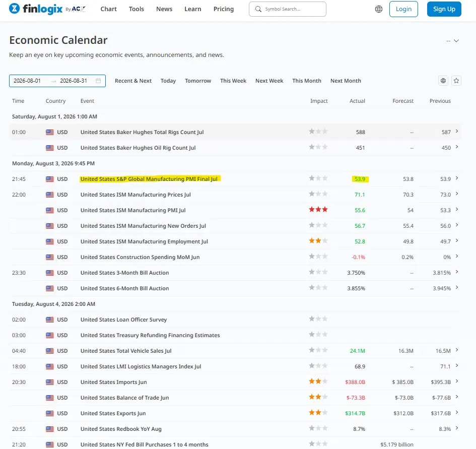Expand the Total Vehicle Sales Jul row chevron
The width and height of the screenshot is (476, 449).
point(456,350)
